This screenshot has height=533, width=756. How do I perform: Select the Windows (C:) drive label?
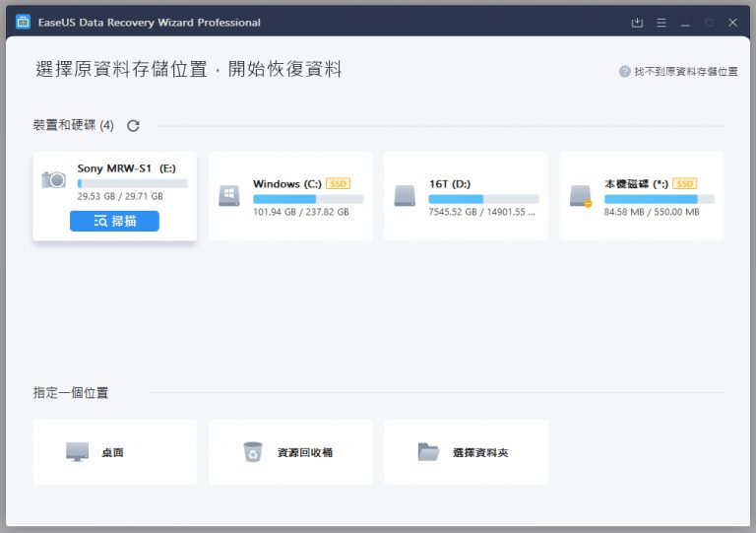(x=286, y=184)
